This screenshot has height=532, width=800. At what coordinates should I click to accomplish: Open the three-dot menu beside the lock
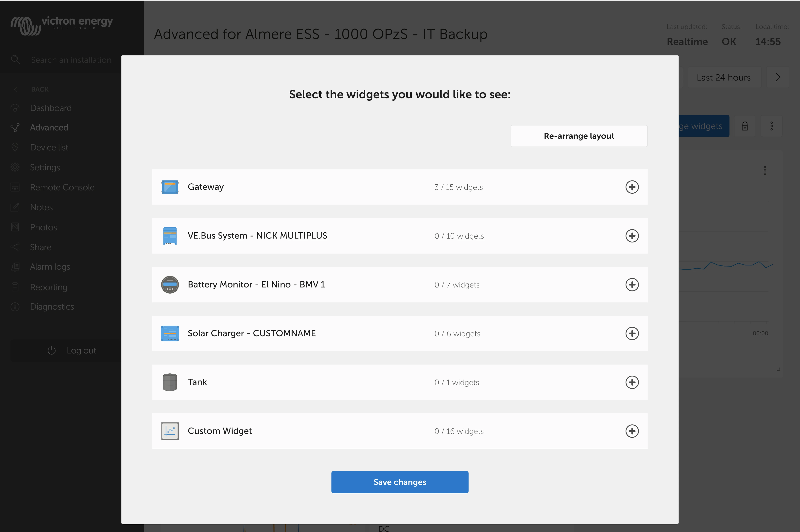point(771,126)
